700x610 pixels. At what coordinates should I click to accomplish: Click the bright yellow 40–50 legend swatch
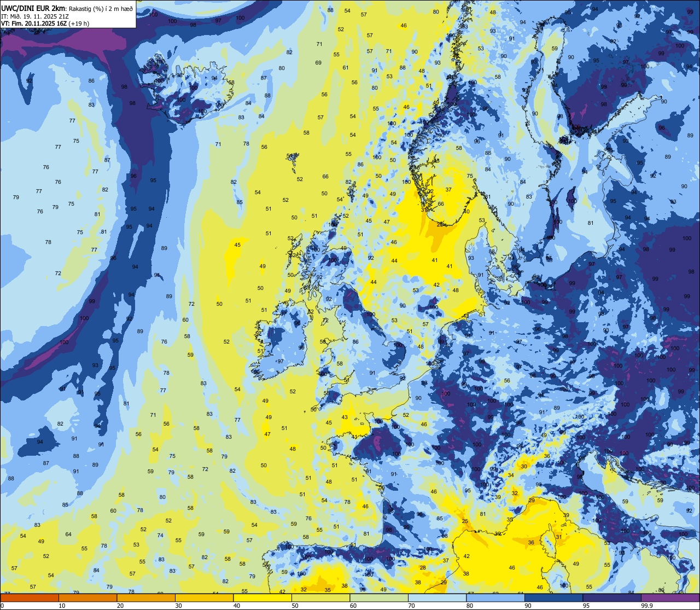[262, 598]
